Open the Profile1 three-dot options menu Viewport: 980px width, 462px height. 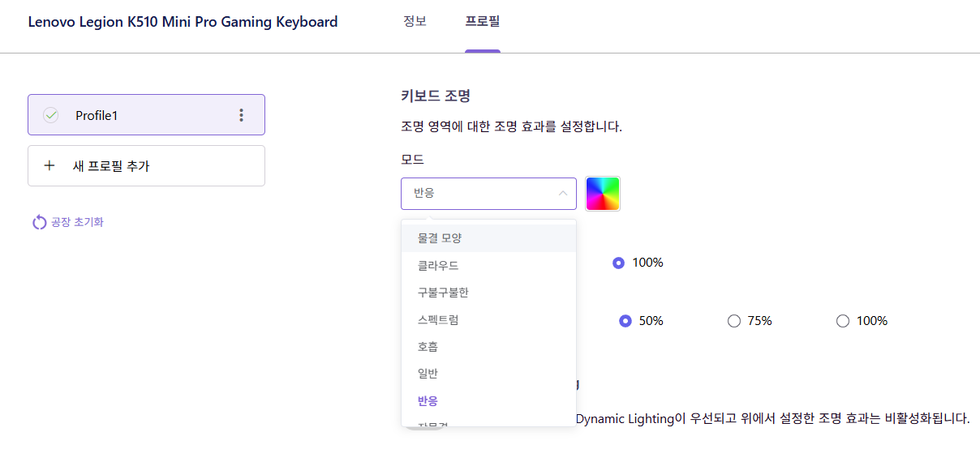coord(241,115)
